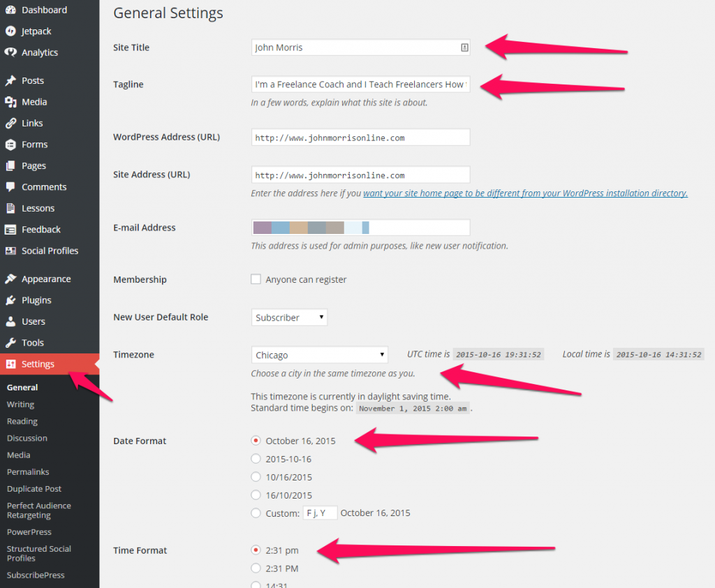The height and width of the screenshot is (588, 715).
Task: Select the Custom date format radio
Action: pos(256,513)
